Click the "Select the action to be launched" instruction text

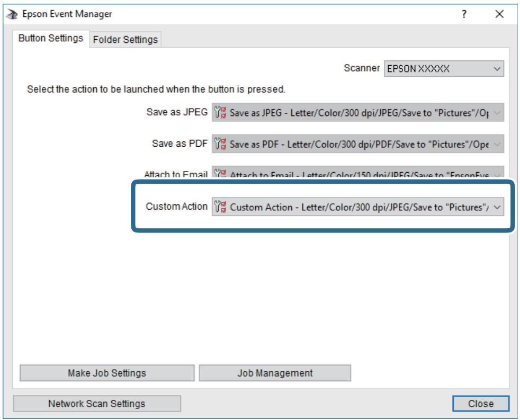pyautogui.click(x=156, y=89)
